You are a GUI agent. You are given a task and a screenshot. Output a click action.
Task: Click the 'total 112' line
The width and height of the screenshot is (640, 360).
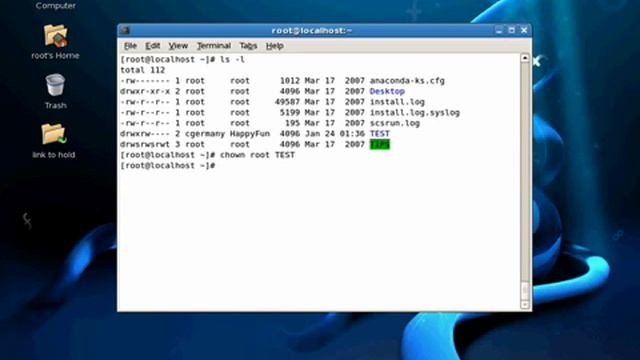click(x=142, y=70)
